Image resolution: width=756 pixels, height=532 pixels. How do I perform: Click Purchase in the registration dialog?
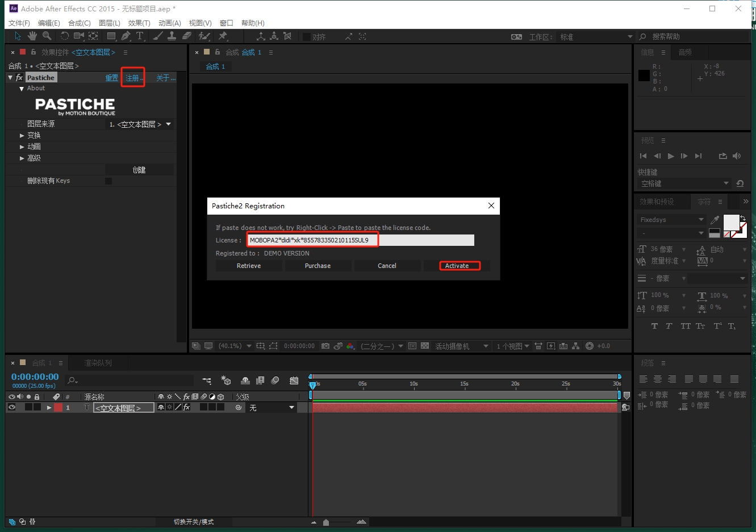click(x=318, y=266)
